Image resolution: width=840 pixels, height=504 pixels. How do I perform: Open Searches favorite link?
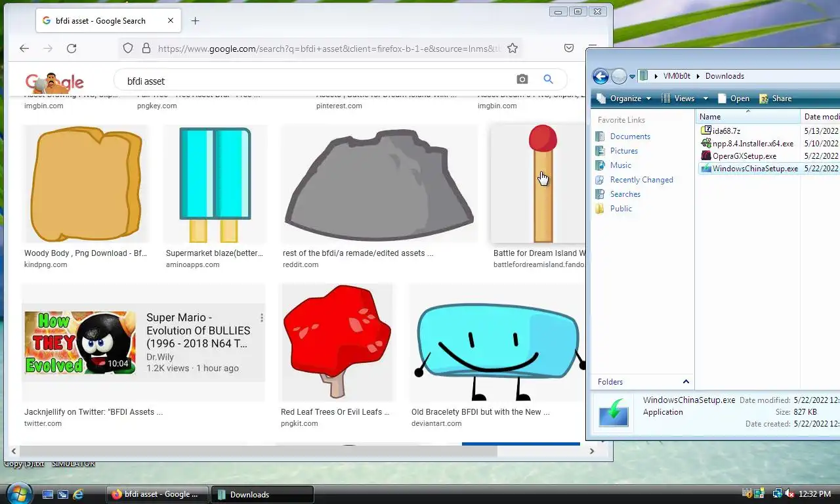click(625, 194)
